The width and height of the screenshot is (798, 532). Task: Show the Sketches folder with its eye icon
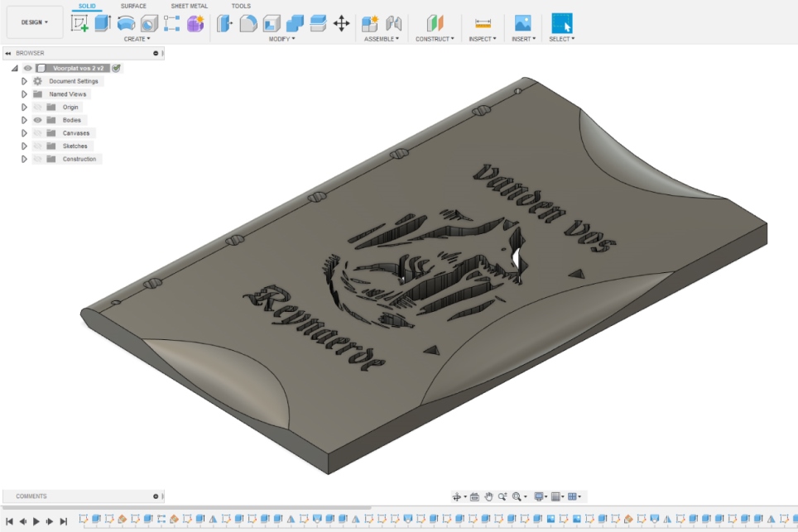[x=39, y=146]
